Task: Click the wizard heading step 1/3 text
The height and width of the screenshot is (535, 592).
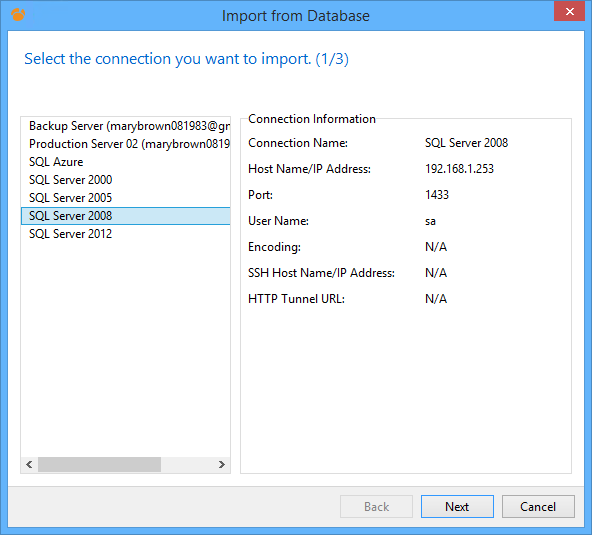Action: (187, 59)
